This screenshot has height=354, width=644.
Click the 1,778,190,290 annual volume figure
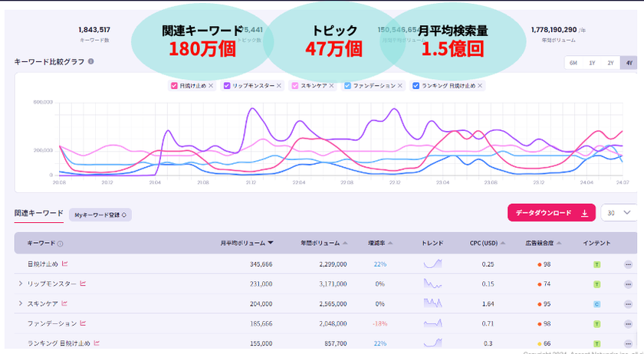click(x=554, y=30)
